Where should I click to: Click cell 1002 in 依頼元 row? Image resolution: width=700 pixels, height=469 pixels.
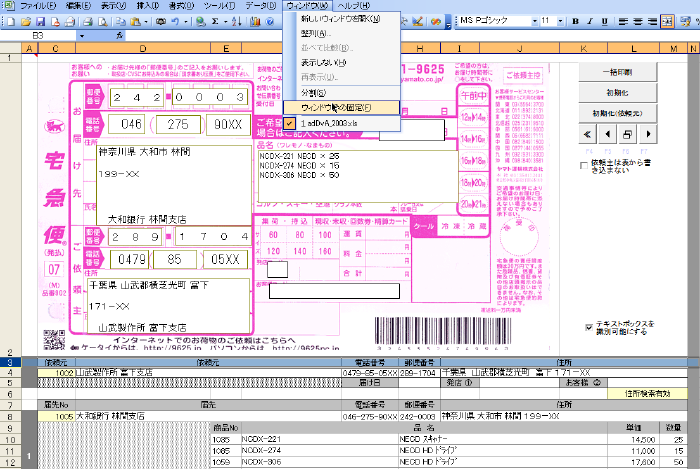(57, 373)
